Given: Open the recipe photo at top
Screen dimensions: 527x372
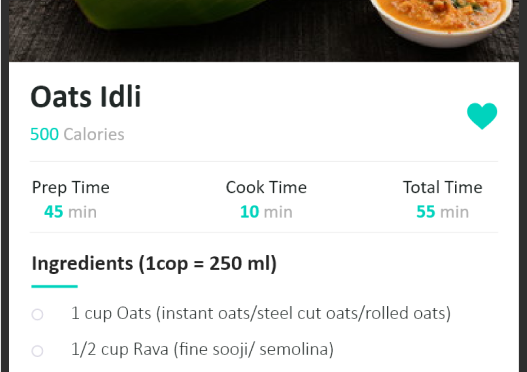Looking at the screenshot, I should pos(264,31).
